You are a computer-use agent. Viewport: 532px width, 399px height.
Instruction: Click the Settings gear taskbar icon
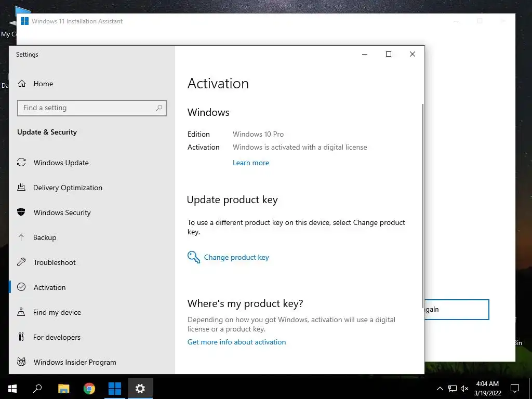tap(140, 389)
